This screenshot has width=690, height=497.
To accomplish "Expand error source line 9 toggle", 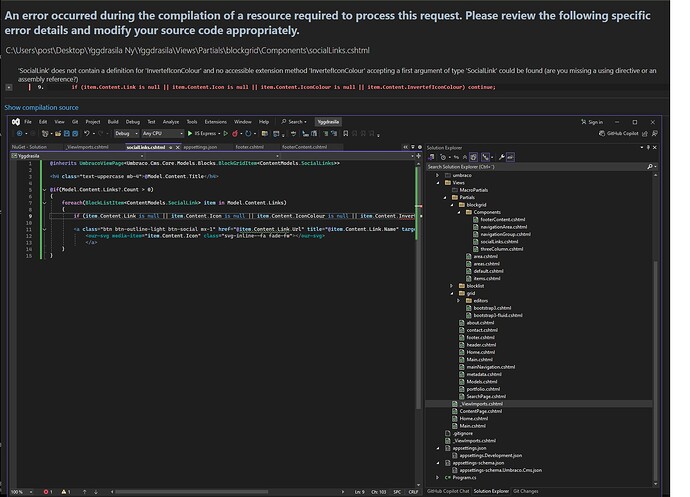I will pyautogui.click(x=8, y=87).
